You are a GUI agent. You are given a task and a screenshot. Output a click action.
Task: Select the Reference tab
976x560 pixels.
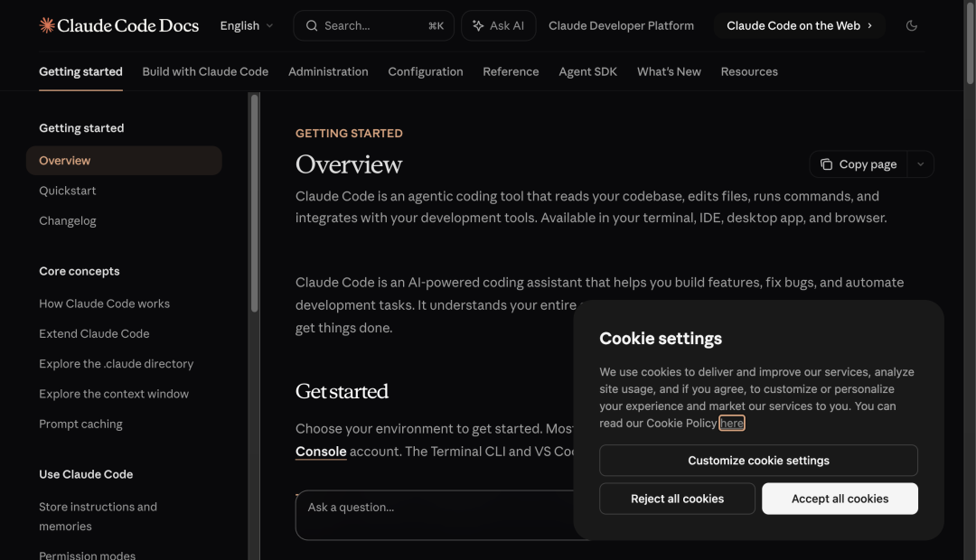point(511,71)
